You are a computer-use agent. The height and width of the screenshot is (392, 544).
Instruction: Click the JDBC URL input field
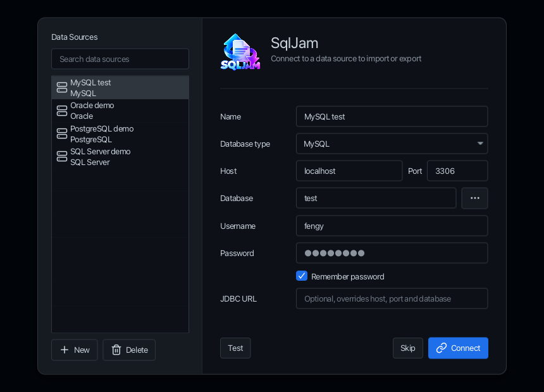[x=392, y=298]
